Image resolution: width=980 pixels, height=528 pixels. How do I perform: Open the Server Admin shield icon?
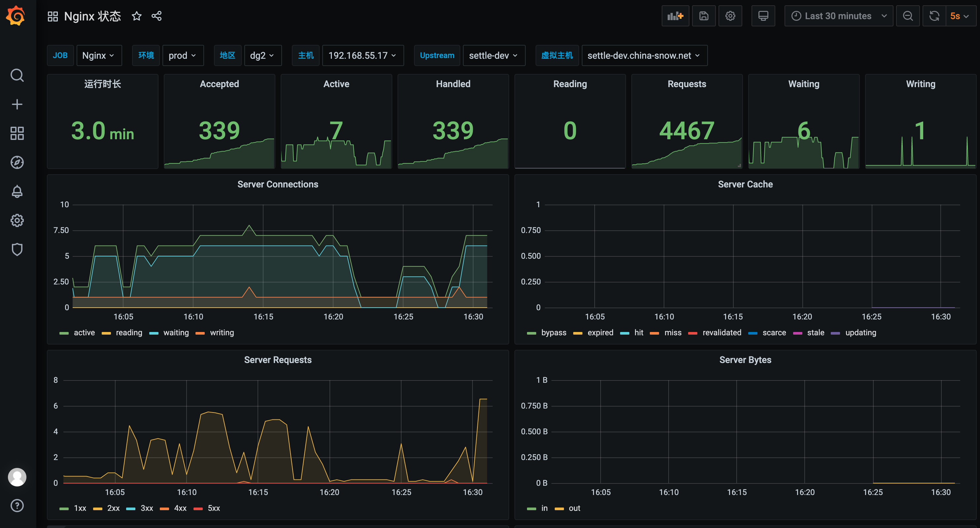tap(17, 249)
